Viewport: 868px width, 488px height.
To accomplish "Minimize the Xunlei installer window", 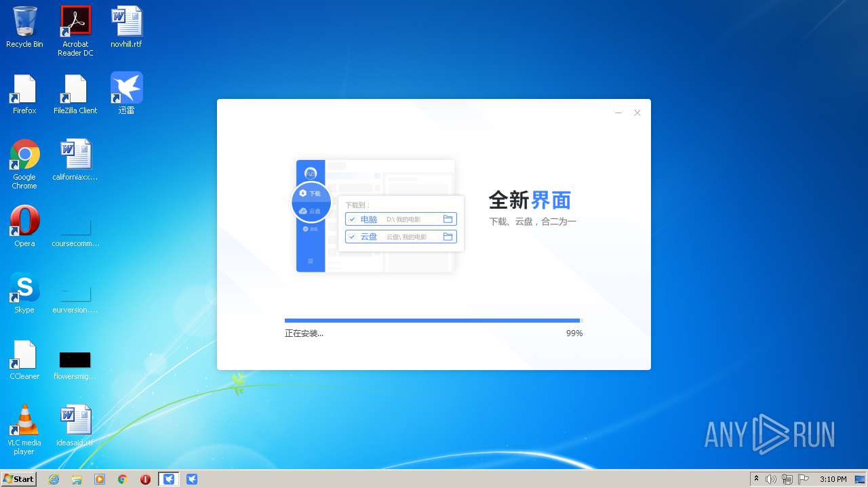I will coord(618,113).
